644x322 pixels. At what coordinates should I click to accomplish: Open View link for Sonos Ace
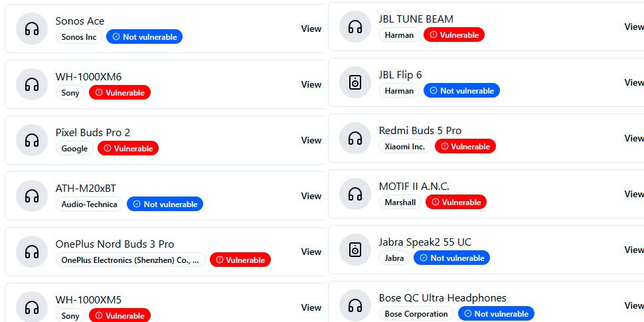(311, 29)
